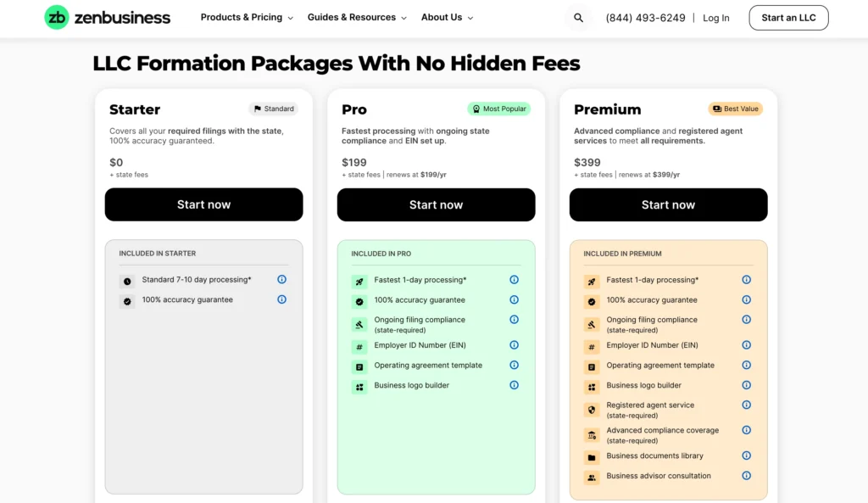The image size is (868, 503).
Task: Open the site search magnifier
Action: tap(578, 17)
